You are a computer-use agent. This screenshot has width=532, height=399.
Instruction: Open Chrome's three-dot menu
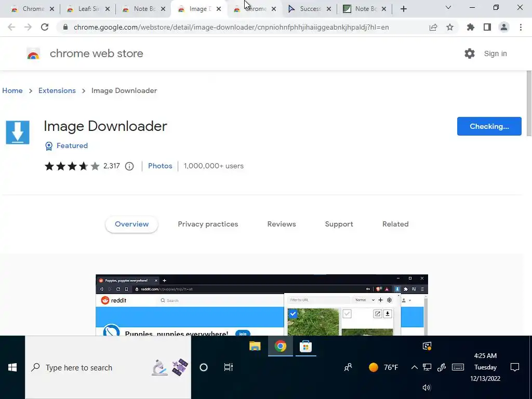(x=521, y=27)
